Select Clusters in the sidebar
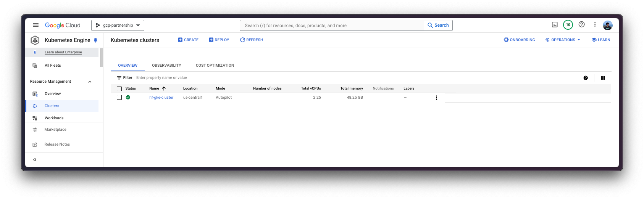 pyautogui.click(x=52, y=106)
